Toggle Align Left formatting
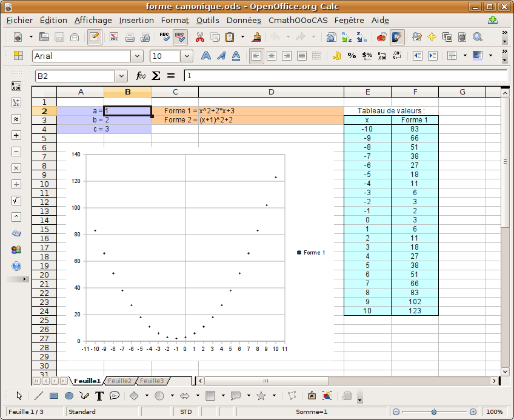 (x=257, y=56)
